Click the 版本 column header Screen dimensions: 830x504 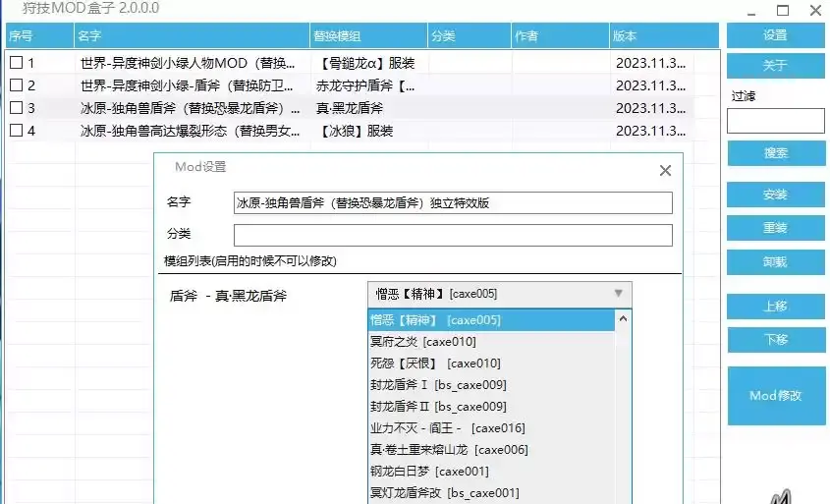(648, 36)
